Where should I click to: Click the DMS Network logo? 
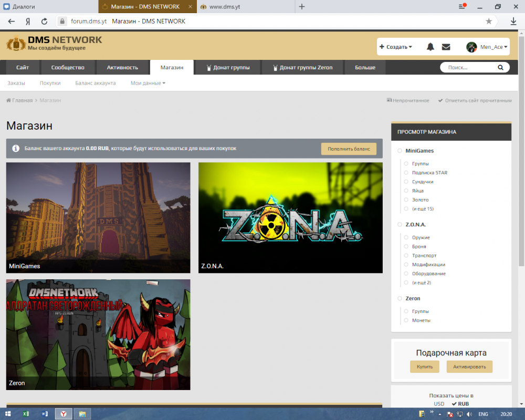[54, 44]
